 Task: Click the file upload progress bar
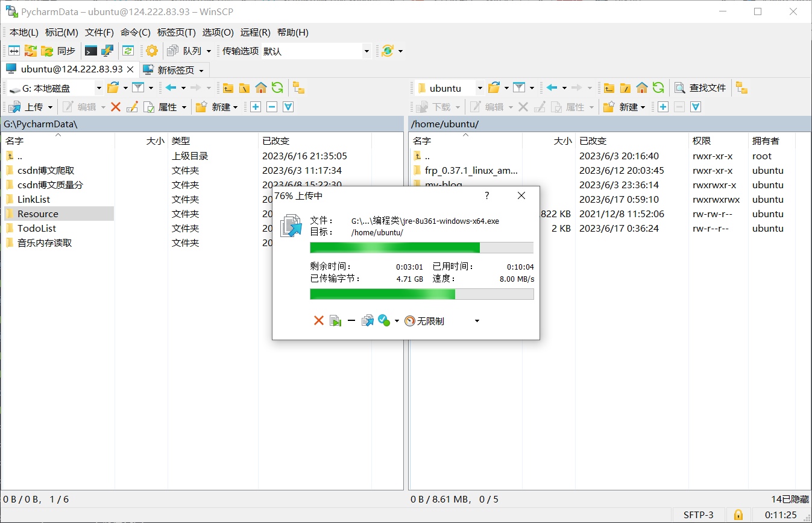click(x=421, y=247)
